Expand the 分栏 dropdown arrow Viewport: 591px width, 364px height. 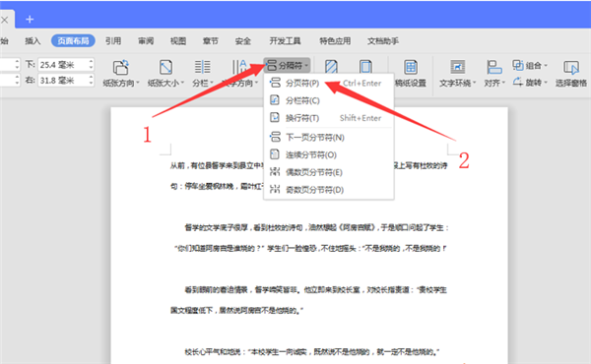click(212, 84)
